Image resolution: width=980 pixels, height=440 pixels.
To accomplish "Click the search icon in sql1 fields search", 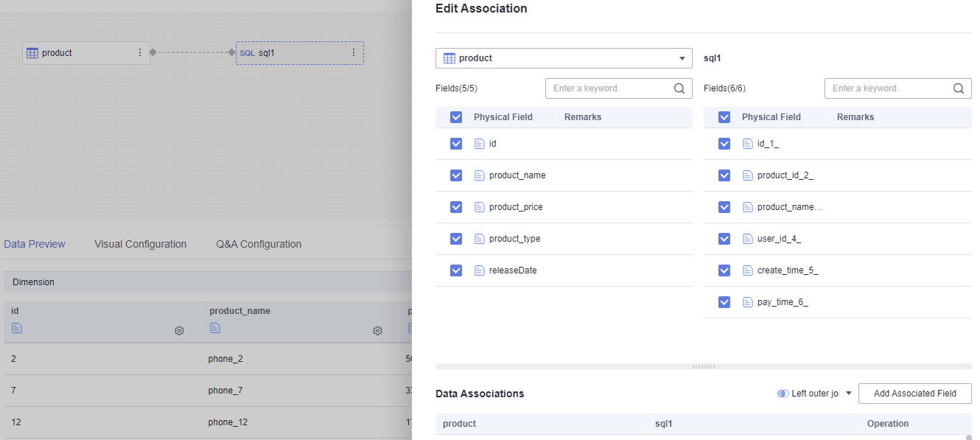I will [958, 88].
